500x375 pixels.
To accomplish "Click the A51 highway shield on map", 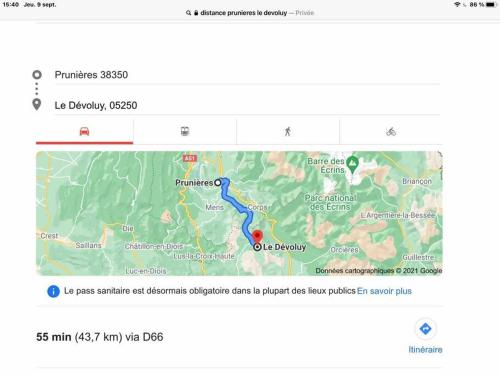I will pos(190,158).
